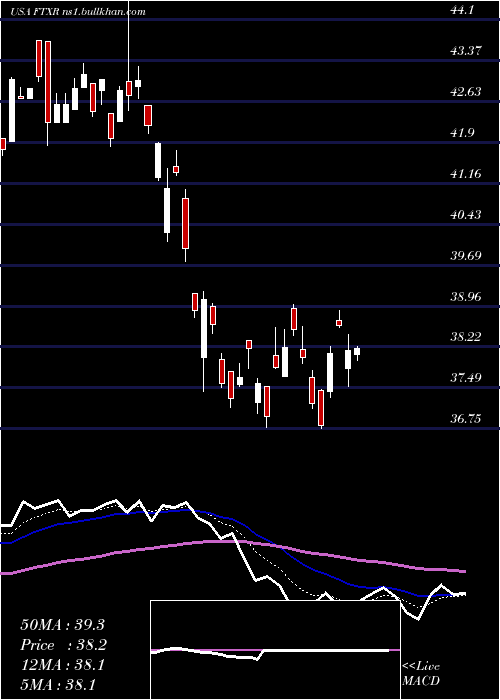This screenshot has height=700, width=500.
Task: Select the 38.96 price level label
Action: [466, 297]
